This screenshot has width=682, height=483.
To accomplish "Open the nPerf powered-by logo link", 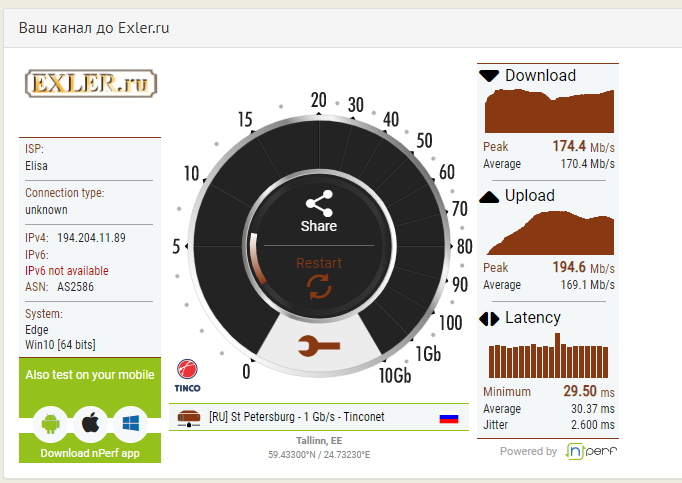I will 591,451.
